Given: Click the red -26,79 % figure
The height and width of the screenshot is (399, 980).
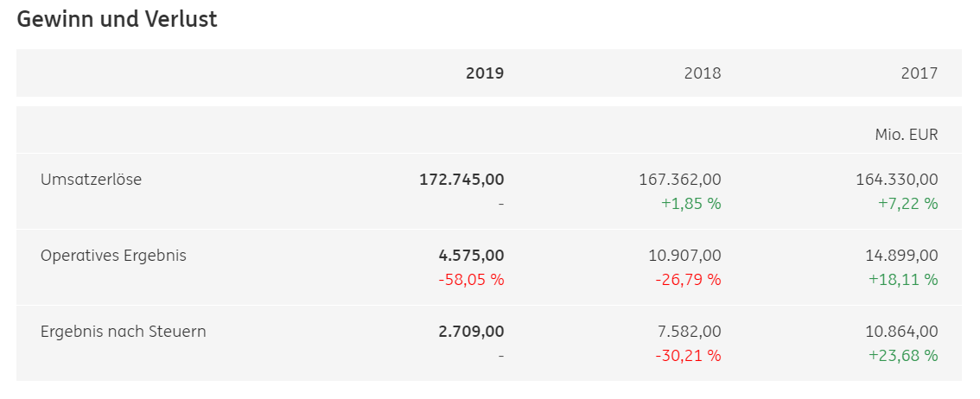Looking at the screenshot, I should click(688, 279).
